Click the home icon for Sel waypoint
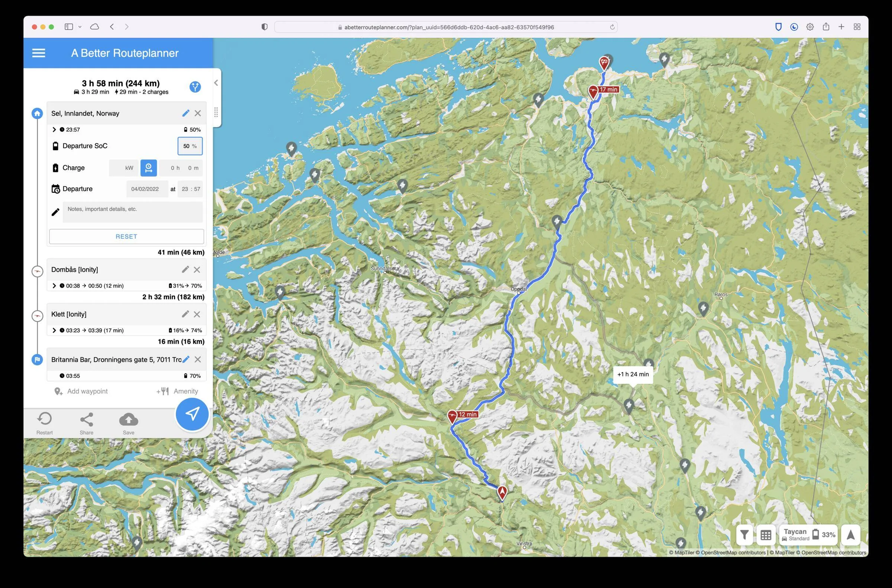 click(x=37, y=113)
